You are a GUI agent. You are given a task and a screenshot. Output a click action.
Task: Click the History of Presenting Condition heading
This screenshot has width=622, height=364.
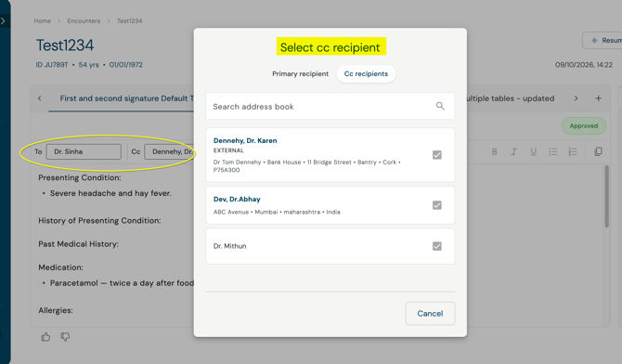pyautogui.click(x=99, y=221)
